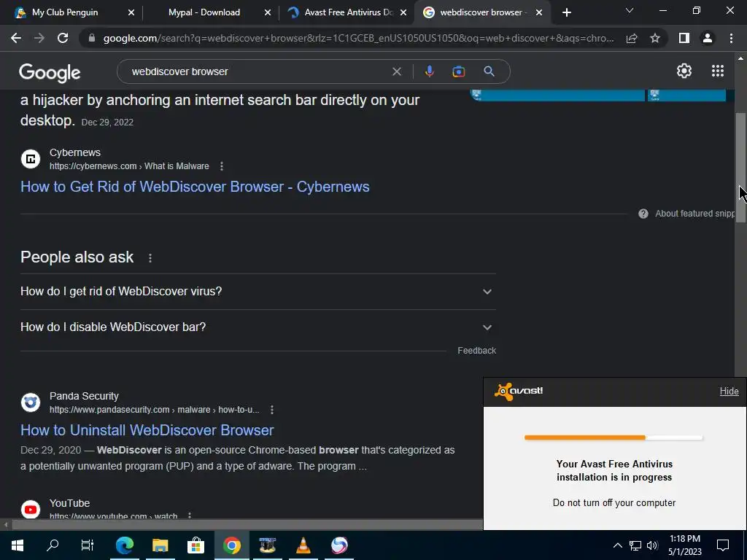Open 'How to Get Rid of WebDiscover Browser - Cybernews'
Viewport: 747px width, 560px height.
195,187
